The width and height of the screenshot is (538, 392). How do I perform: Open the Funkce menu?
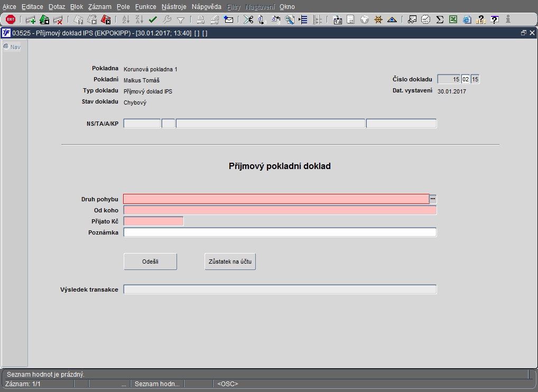[145, 6]
